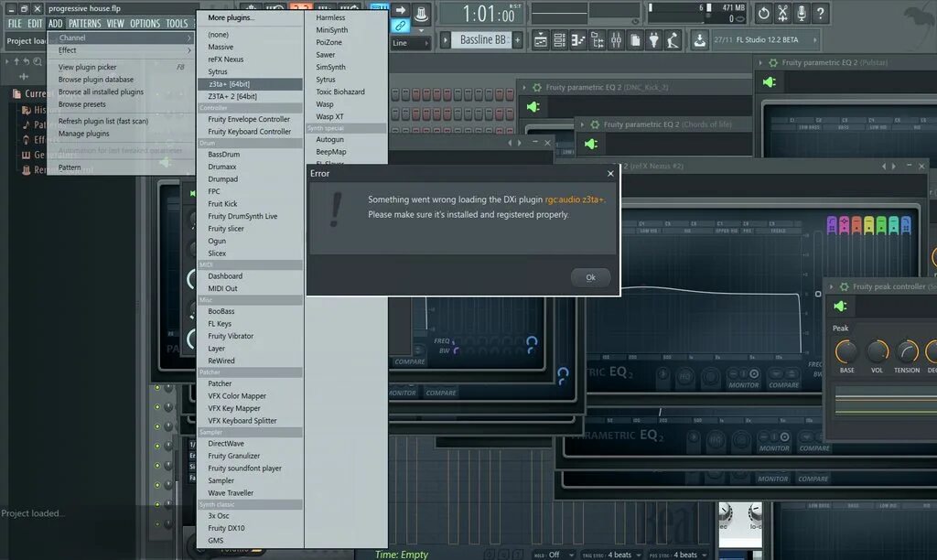Click the red EQ band token

tap(856, 225)
